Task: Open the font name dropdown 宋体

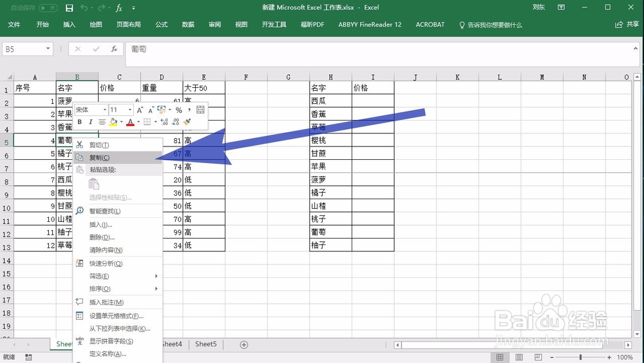Action: tap(105, 110)
